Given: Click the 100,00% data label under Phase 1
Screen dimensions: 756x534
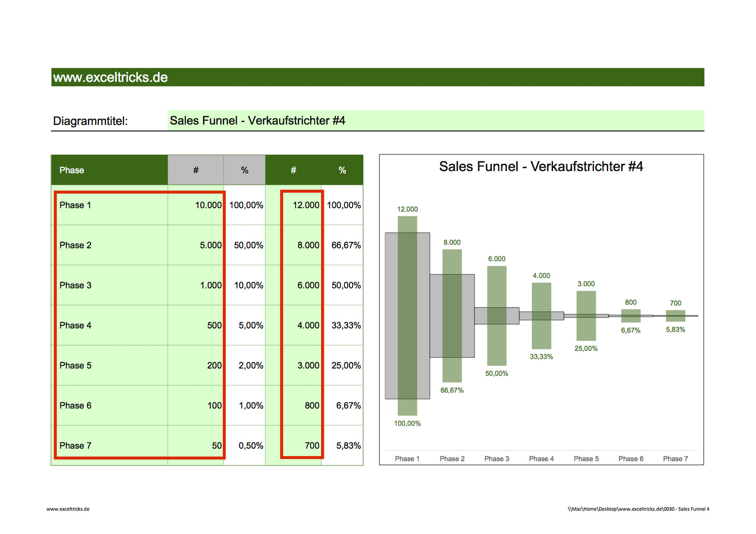Looking at the screenshot, I should (407, 423).
